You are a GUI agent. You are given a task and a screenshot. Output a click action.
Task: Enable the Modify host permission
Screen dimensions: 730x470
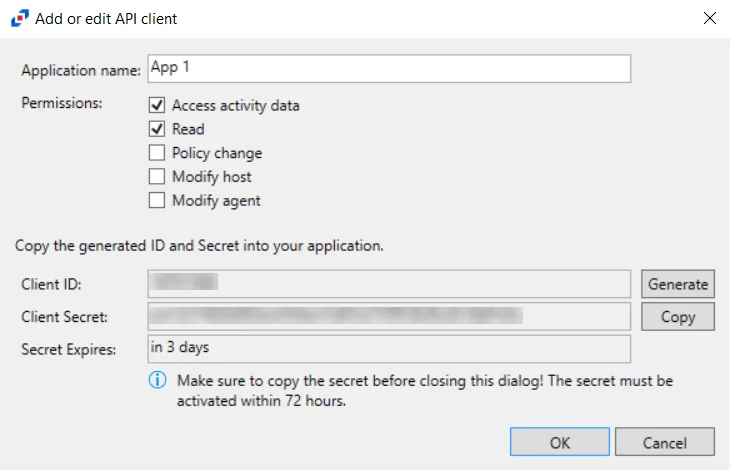(157, 176)
